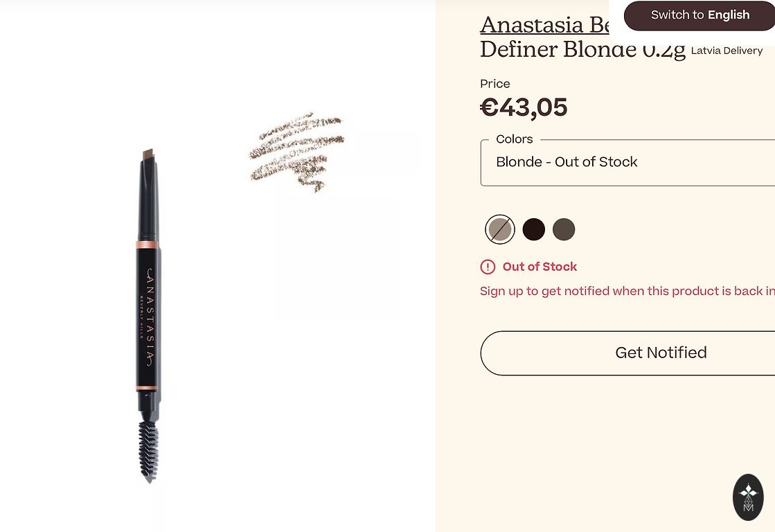Viewport: 775px width, 532px height.
Task: Choose the darkest brown color swatch
Action: (534, 229)
